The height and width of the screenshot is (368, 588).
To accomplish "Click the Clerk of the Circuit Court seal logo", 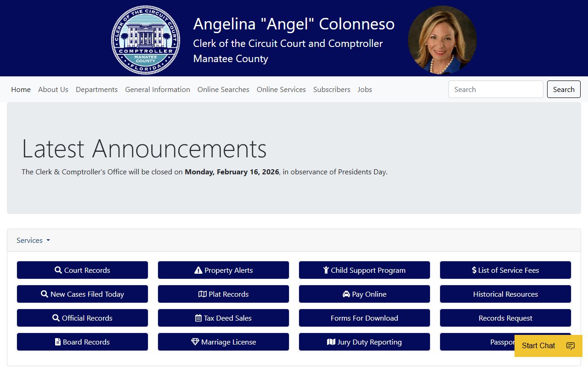I will [x=146, y=40].
